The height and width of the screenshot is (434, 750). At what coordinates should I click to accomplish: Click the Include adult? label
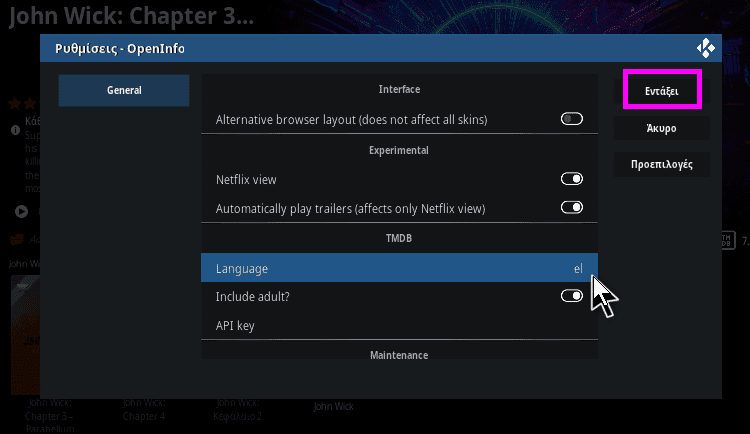[253, 297]
